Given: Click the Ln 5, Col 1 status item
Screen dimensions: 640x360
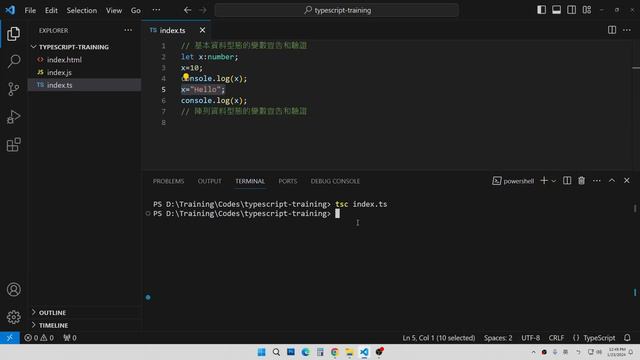Looking at the screenshot, I should coord(439,338).
